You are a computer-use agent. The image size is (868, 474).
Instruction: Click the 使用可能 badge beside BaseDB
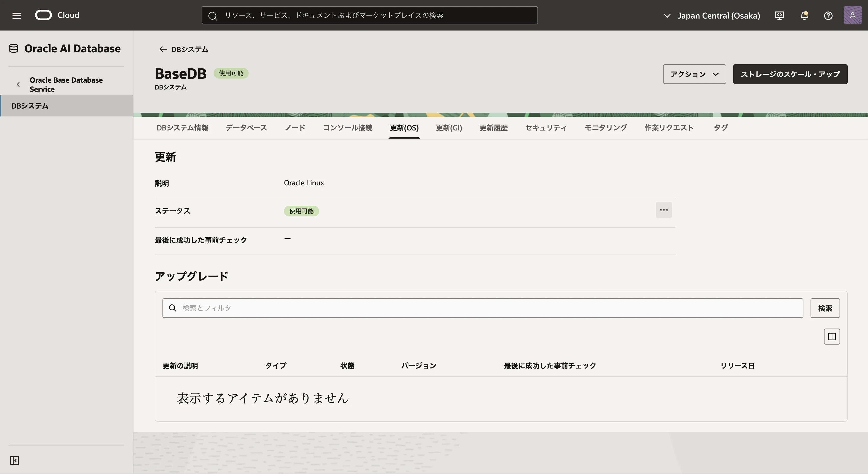[231, 73]
